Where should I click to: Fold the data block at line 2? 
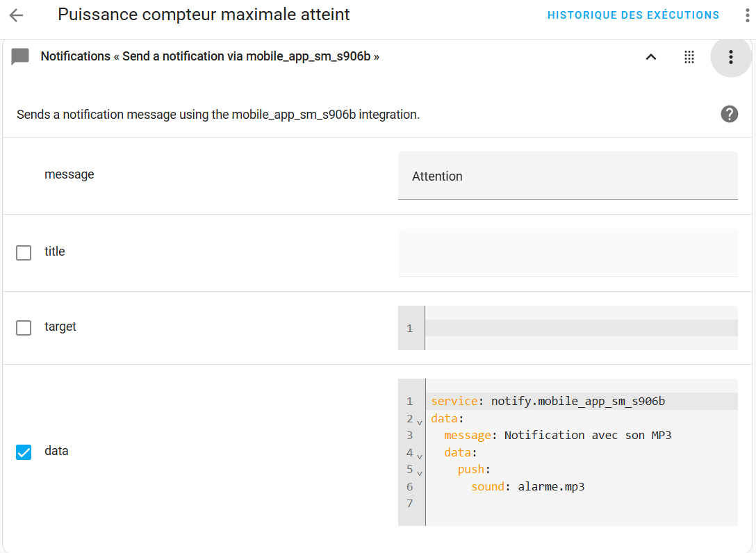click(x=420, y=423)
